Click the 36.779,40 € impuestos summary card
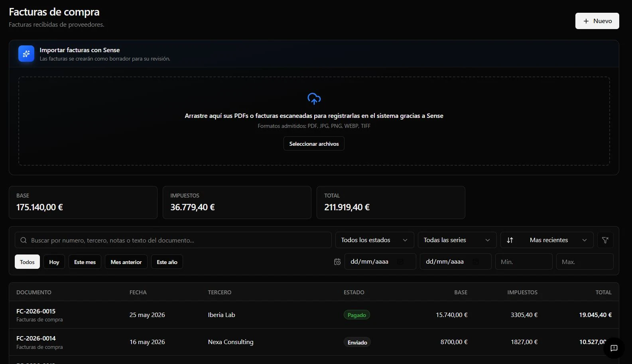 pos(237,202)
